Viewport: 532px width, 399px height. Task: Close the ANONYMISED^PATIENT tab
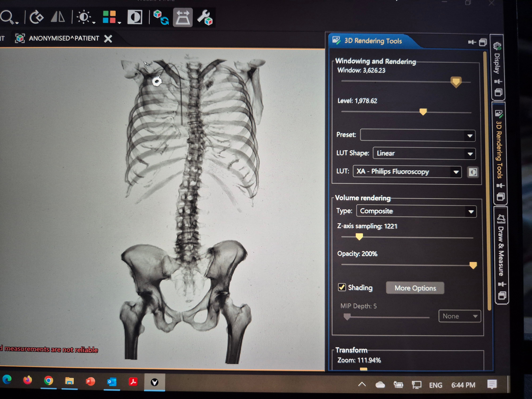tap(108, 39)
